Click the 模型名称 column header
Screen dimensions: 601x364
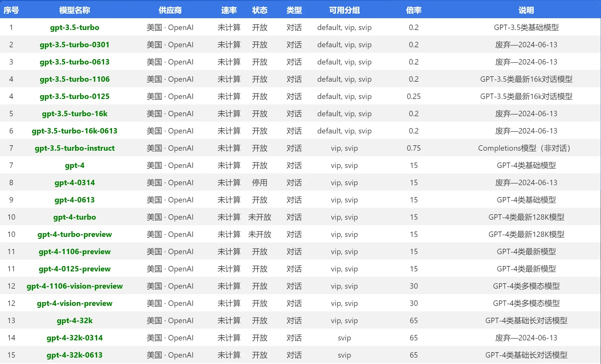74,10
